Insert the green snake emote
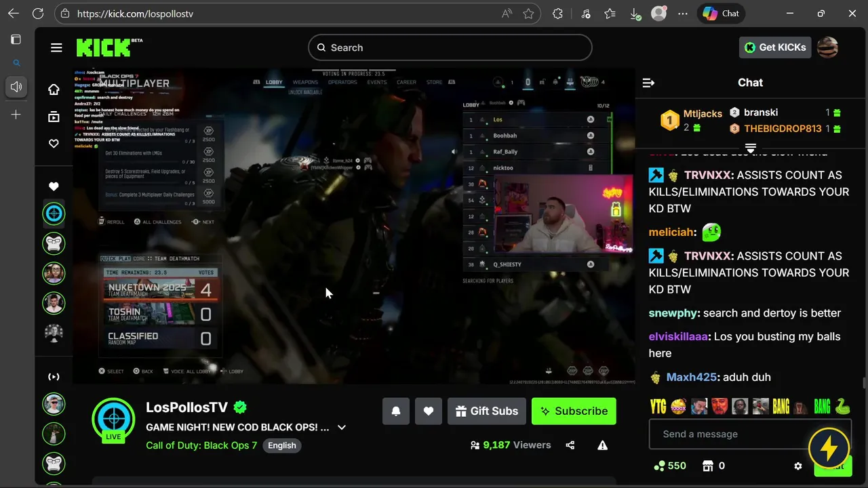This screenshot has height=488, width=868. 842,407
